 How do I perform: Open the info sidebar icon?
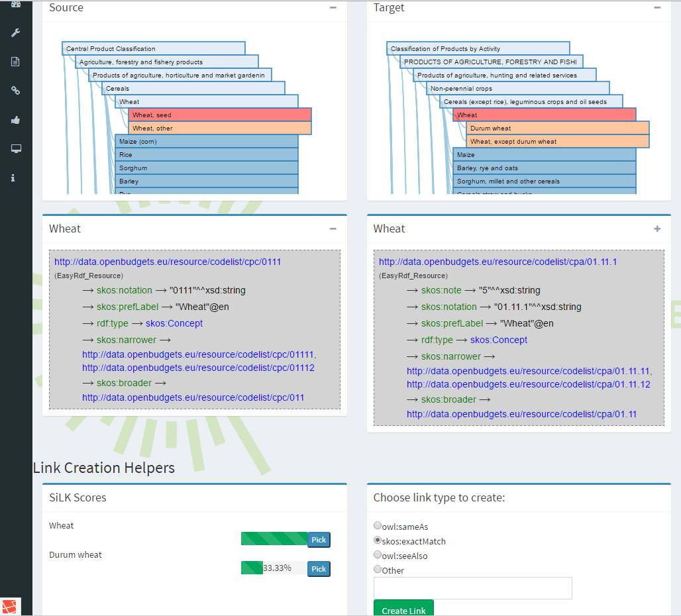click(x=13, y=178)
